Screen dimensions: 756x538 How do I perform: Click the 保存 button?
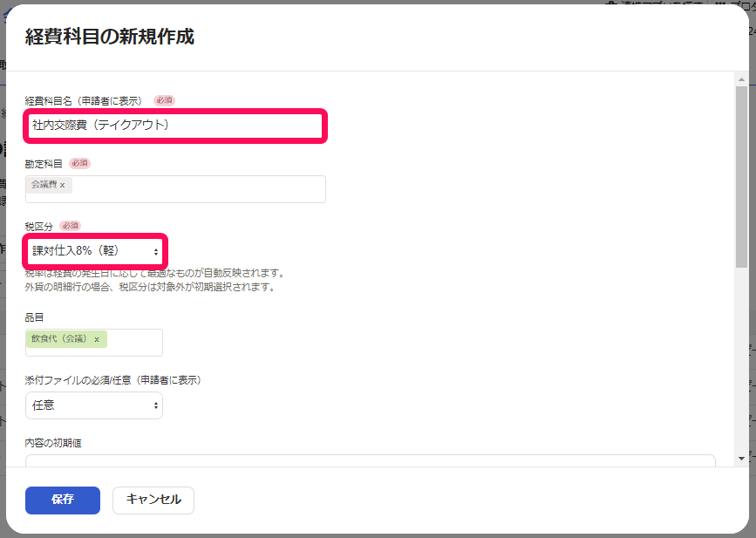pos(63,500)
